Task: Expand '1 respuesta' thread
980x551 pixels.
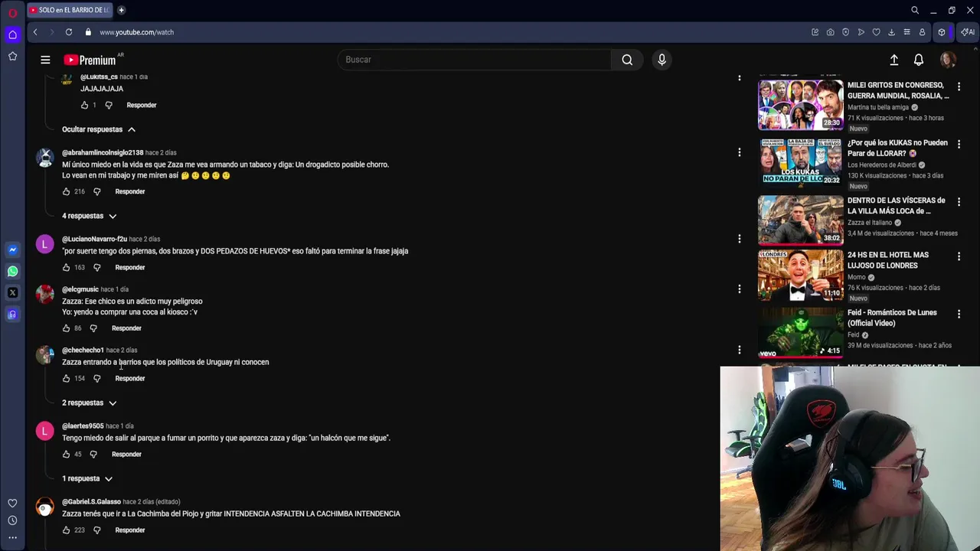Action: click(x=87, y=478)
